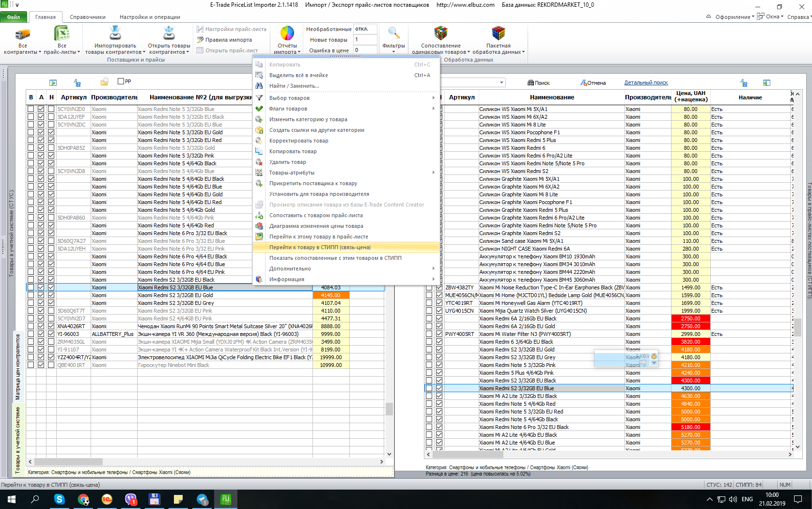Screen dimensions: 812x509
Task: Click the export icon in right panel toolbar corner
Action: 766,83
